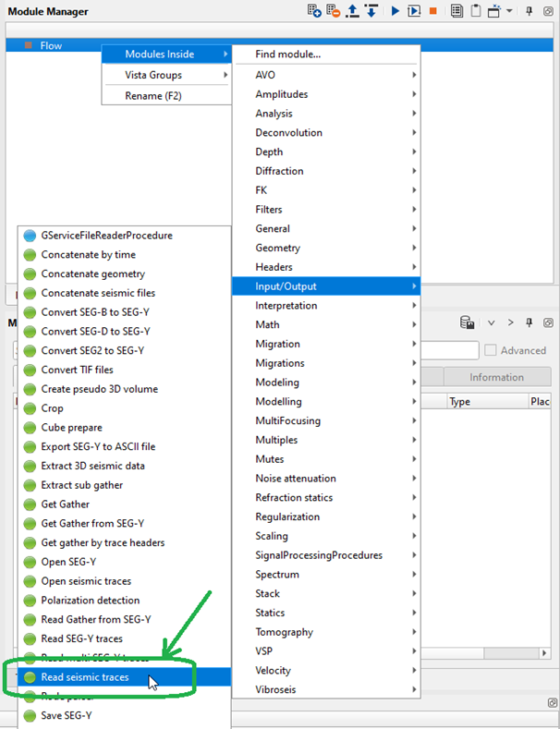The image size is (560, 729).
Task: Click the horizontal scrollbar right arrow
Action: [x=543, y=653]
